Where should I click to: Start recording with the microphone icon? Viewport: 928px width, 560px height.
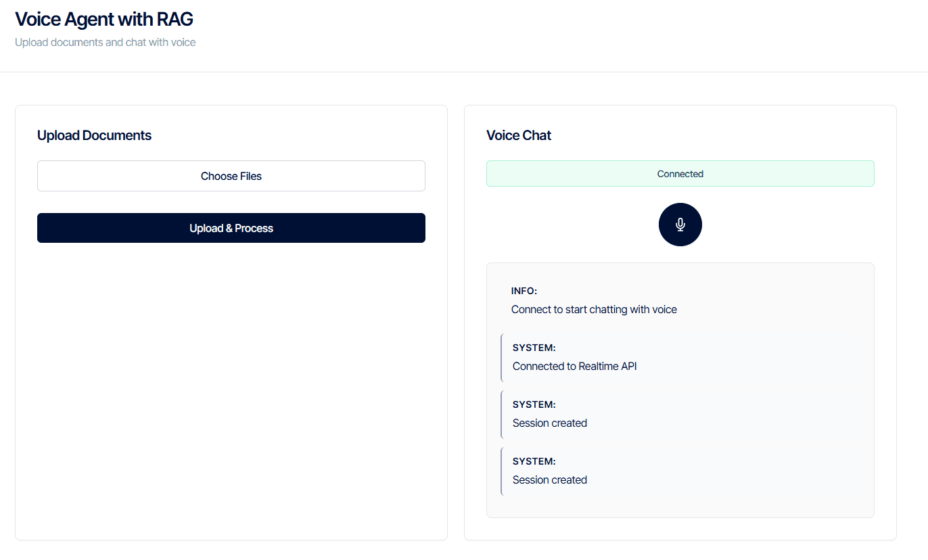click(680, 224)
